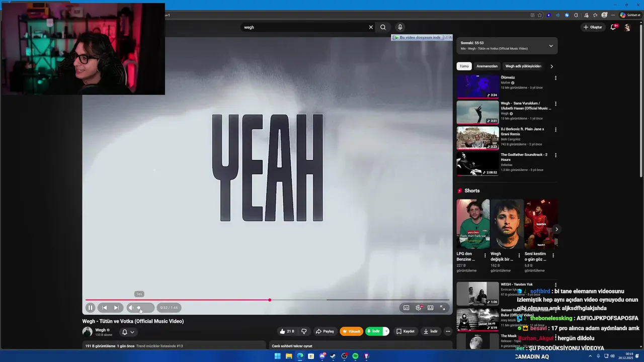
Task: Click the green İndir button
Action: pyautogui.click(x=374, y=331)
